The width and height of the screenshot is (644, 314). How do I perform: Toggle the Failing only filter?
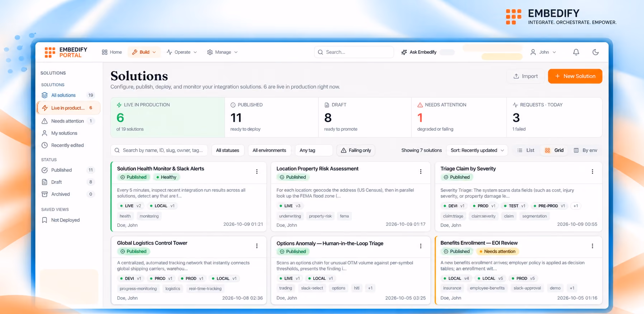(x=356, y=151)
